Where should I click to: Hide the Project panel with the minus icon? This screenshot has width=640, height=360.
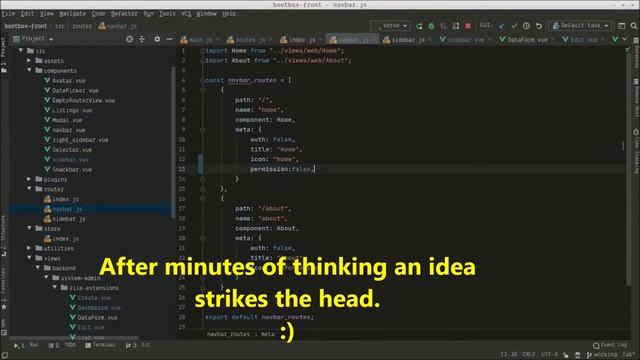click(169, 39)
